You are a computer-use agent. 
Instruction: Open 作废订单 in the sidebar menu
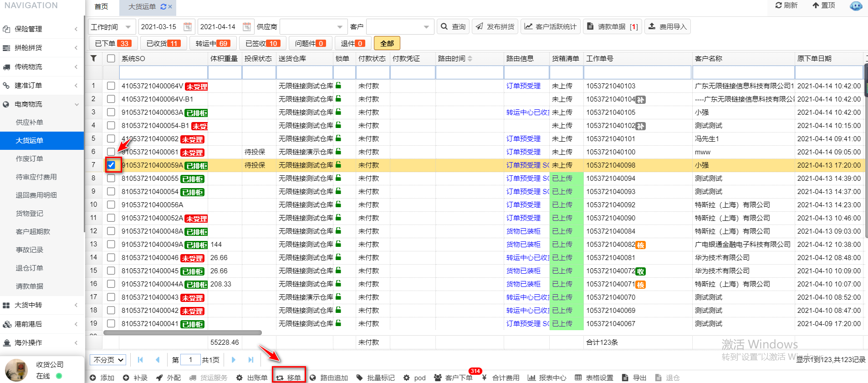[x=30, y=159]
